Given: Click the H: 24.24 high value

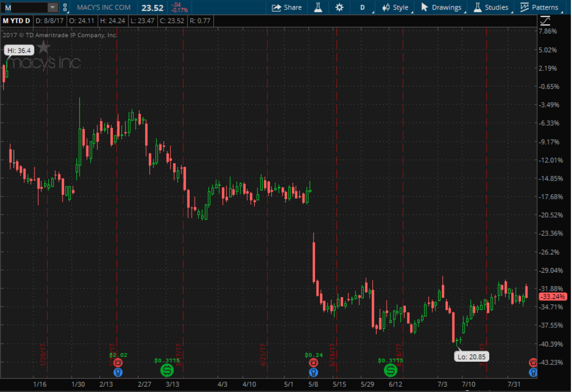Looking at the screenshot, I should pos(112,21).
